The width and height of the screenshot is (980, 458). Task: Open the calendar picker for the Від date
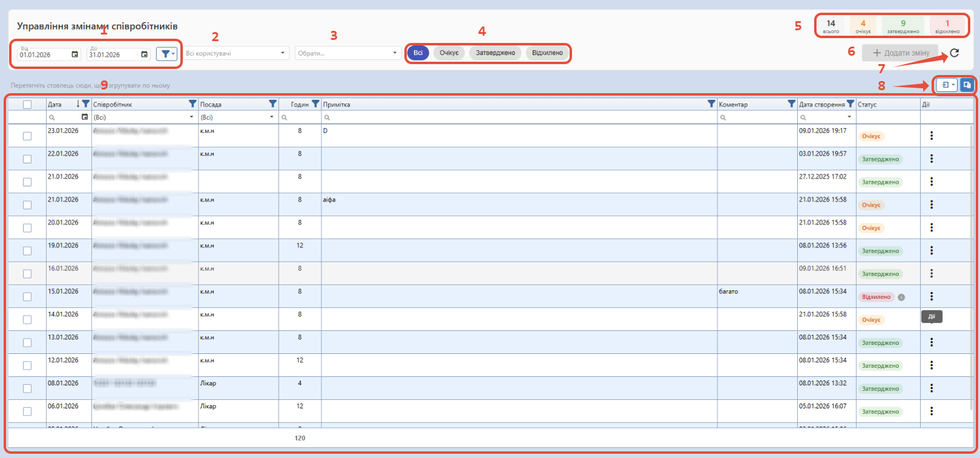click(x=75, y=54)
